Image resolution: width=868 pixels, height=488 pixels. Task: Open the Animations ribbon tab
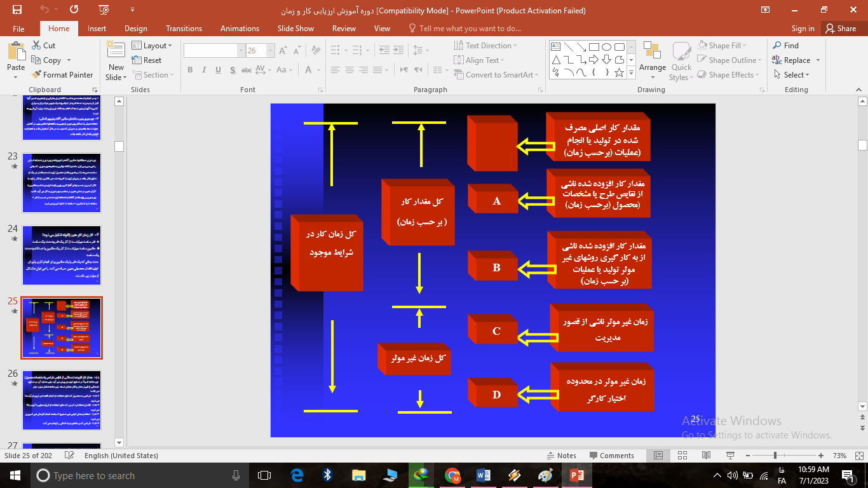(x=240, y=29)
